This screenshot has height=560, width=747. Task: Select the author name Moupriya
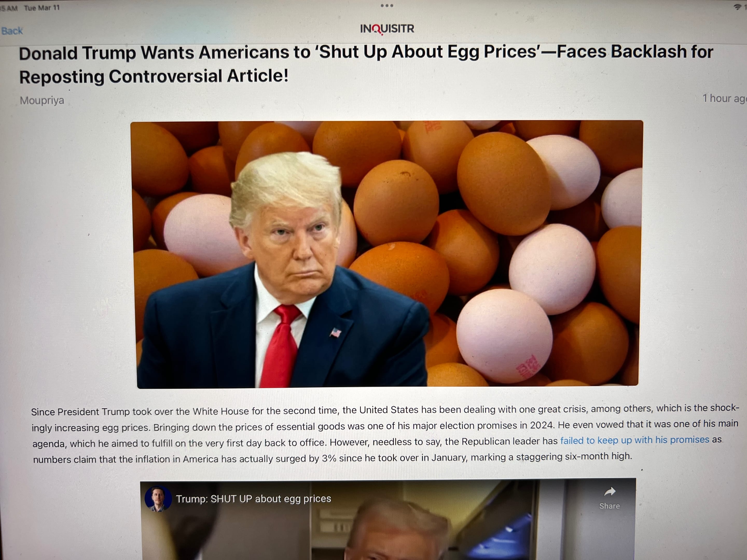[x=42, y=101]
